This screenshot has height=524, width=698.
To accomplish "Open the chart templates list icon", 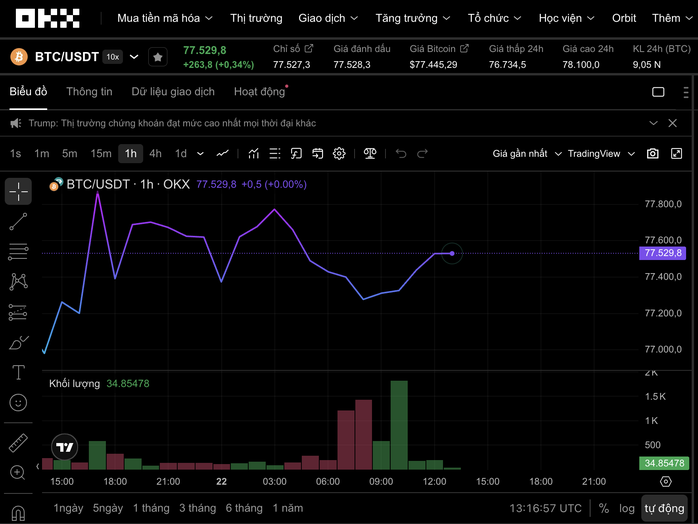I will tap(275, 154).
